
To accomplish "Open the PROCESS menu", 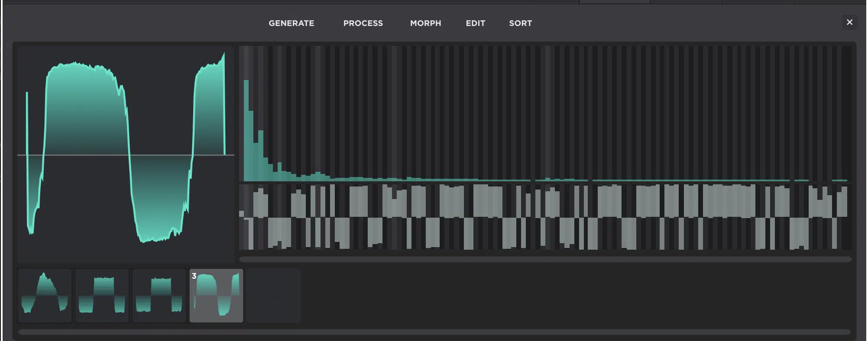I will tap(363, 23).
